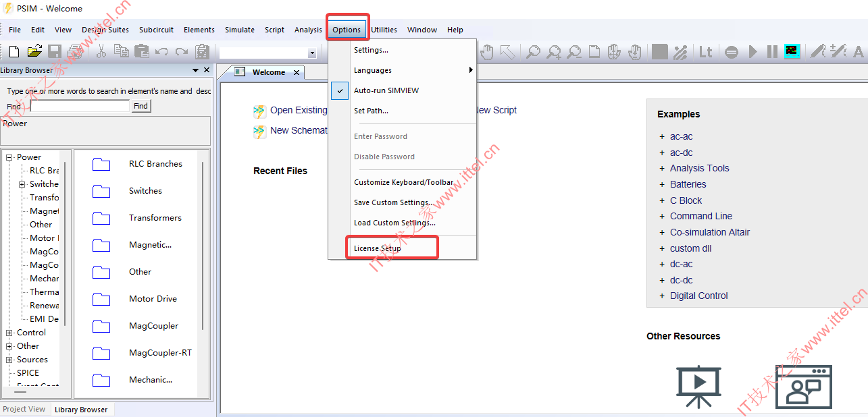This screenshot has width=868, height=417.
Task: Close the Welcome tab
Action: [x=297, y=72]
